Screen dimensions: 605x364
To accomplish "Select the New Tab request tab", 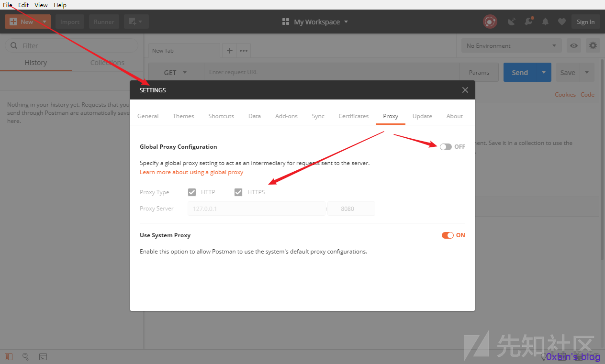I will pyautogui.click(x=184, y=51).
